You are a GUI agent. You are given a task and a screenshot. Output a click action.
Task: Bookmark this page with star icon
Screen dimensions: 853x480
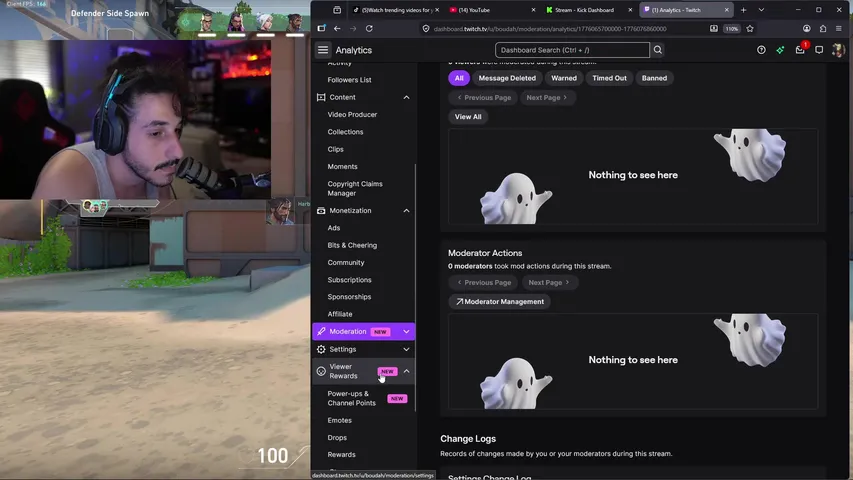[x=750, y=29]
